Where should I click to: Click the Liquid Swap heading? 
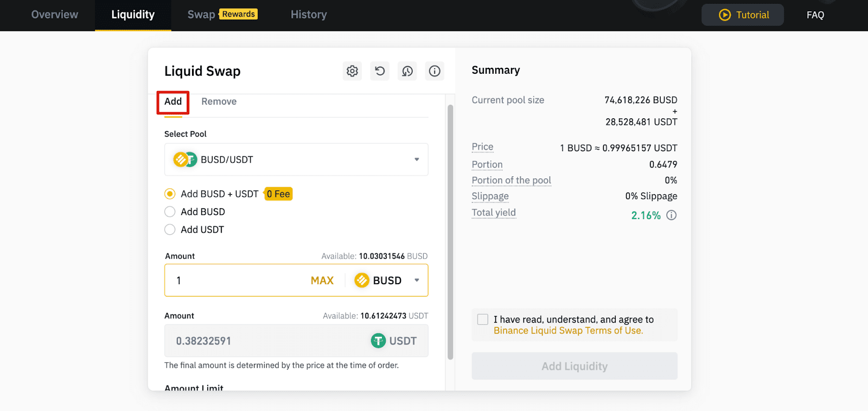point(202,71)
